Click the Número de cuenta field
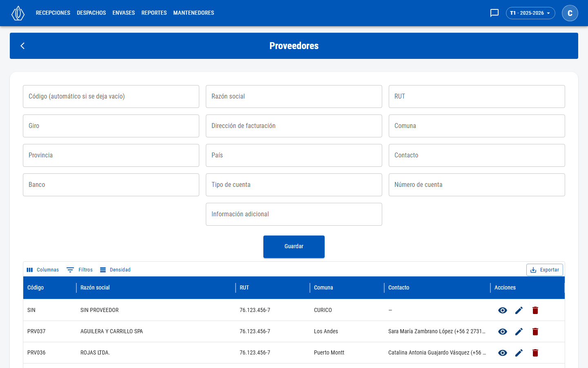Viewport: 588px width, 368px height. (477, 185)
